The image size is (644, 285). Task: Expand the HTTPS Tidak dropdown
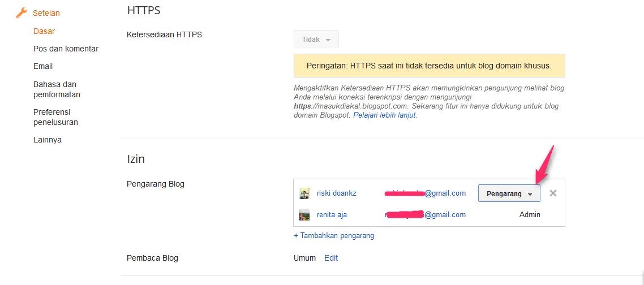[316, 39]
